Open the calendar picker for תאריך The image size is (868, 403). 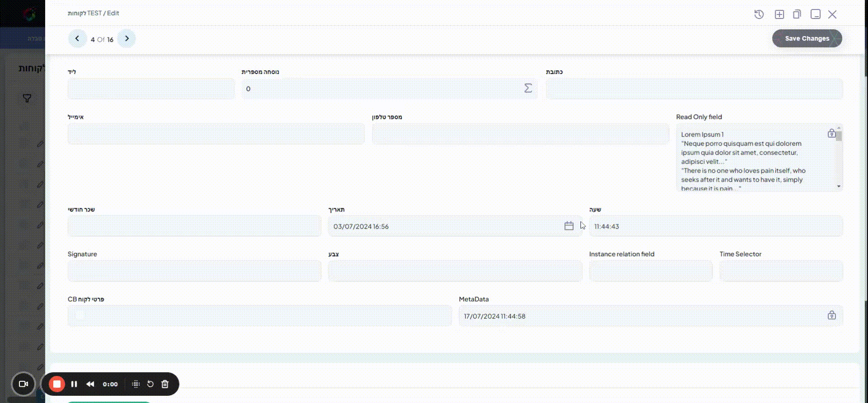click(x=569, y=226)
